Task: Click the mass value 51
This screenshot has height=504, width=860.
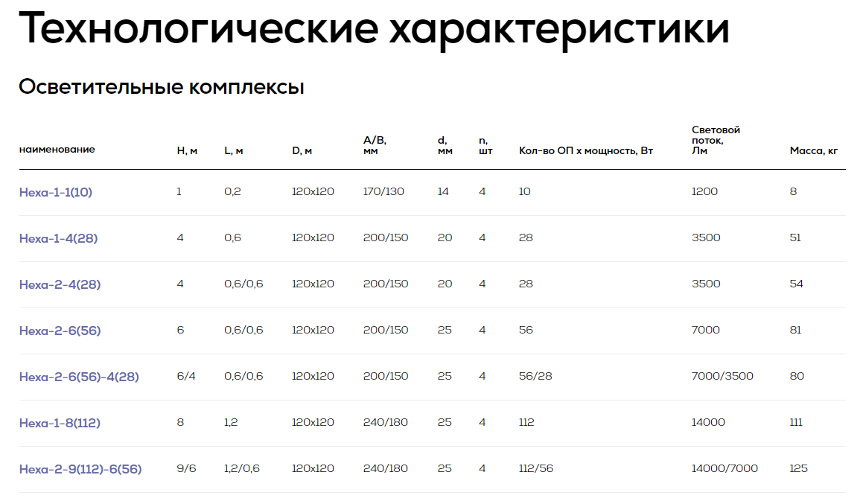Action: (x=795, y=237)
